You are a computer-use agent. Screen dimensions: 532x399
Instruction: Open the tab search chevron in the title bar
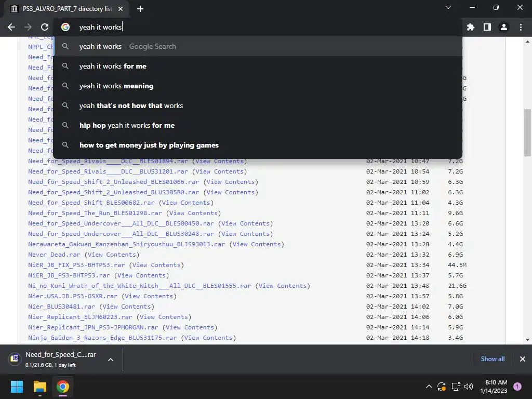tap(448, 7)
